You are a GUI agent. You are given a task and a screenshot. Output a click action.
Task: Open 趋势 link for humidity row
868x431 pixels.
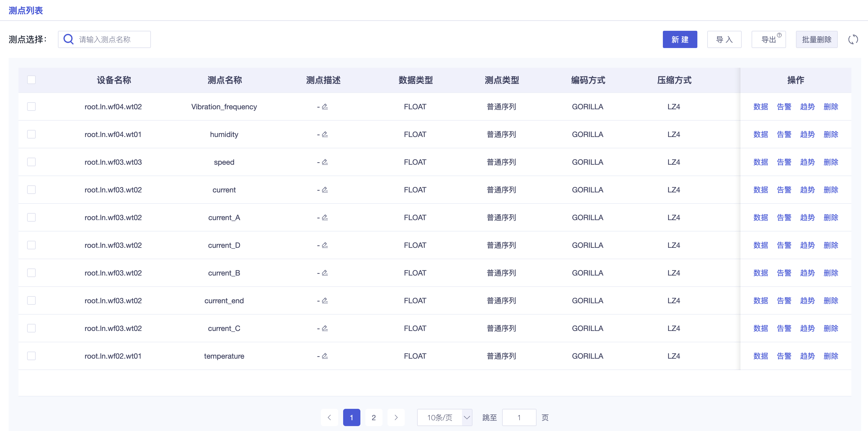tap(807, 134)
